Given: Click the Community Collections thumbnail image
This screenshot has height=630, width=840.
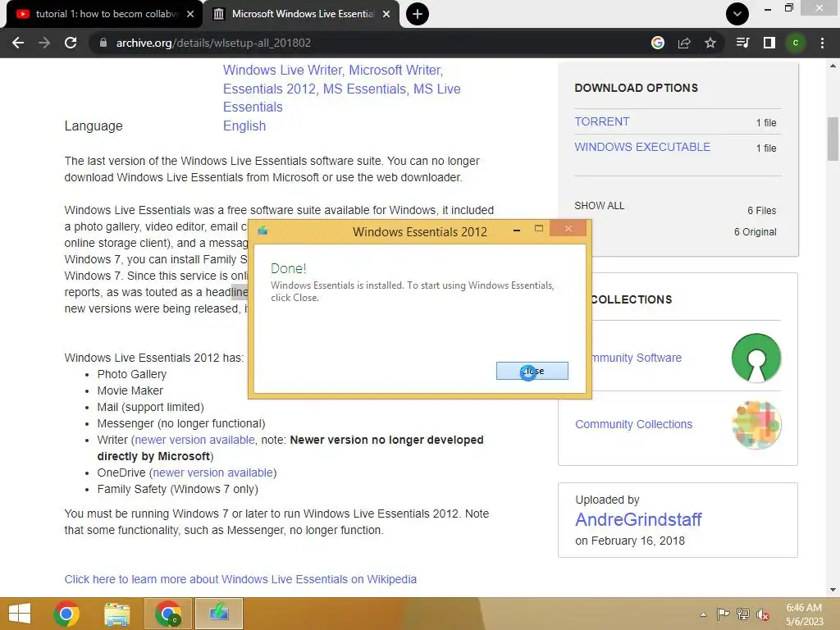Looking at the screenshot, I should tap(756, 425).
